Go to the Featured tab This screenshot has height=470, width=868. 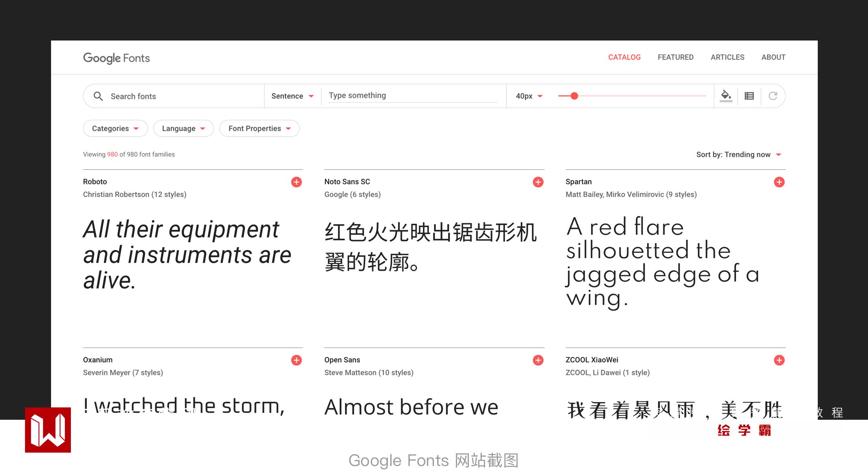676,57
